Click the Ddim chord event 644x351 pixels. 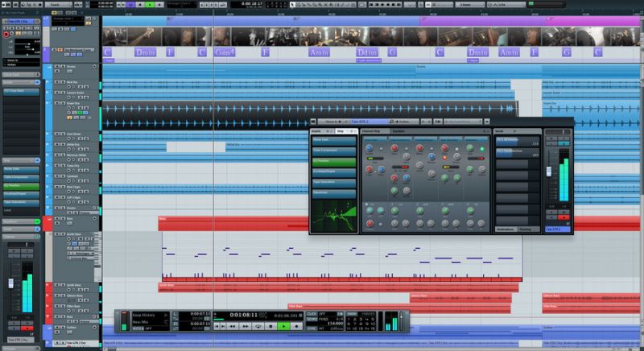point(367,52)
